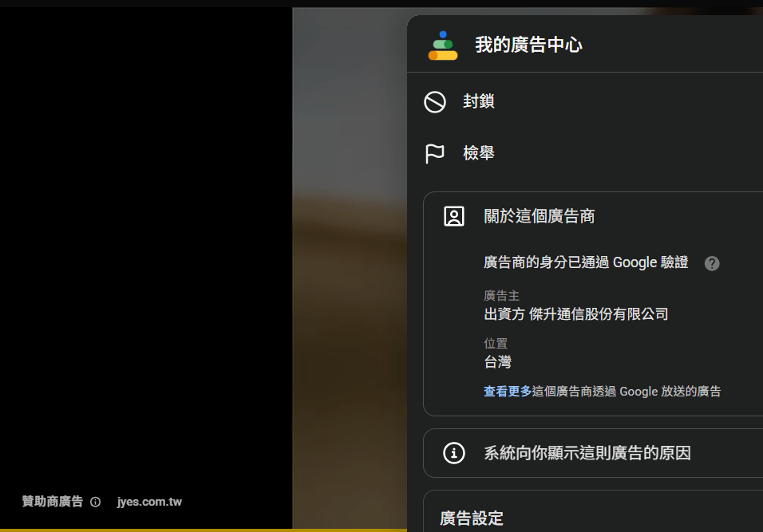
Task: Open the 查看更多 link for advertiser ads
Action: pyautogui.click(x=508, y=392)
